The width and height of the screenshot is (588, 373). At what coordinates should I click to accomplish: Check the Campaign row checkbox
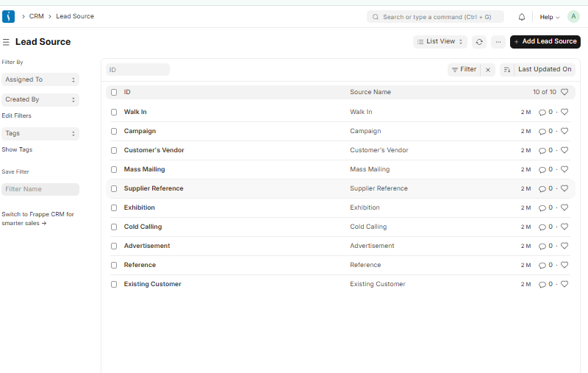[114, 132]
